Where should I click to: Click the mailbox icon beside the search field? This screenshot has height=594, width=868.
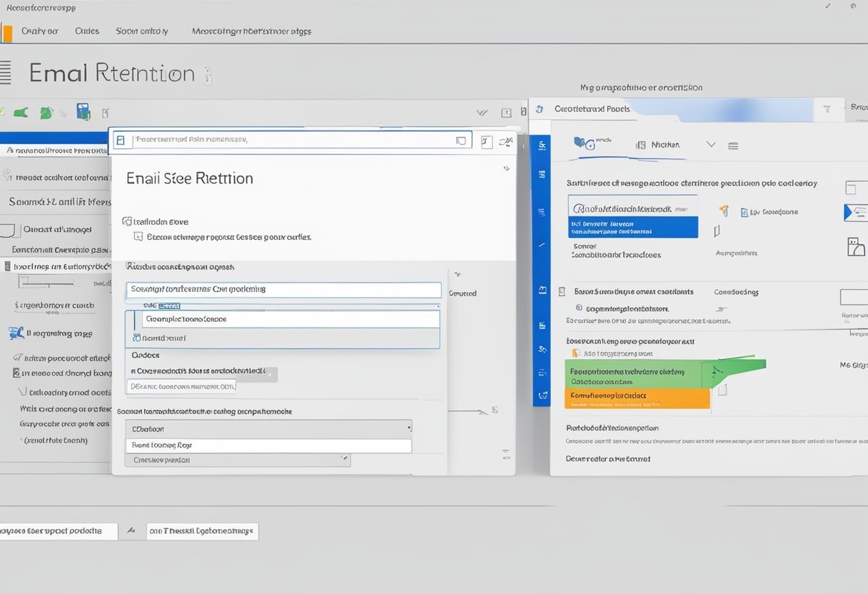(122, 141)
